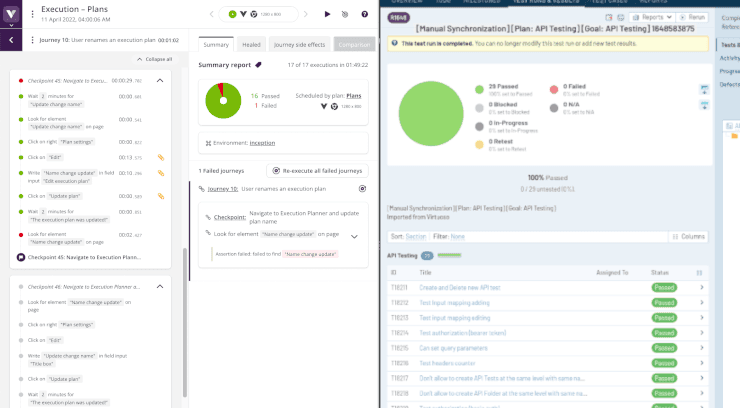The width and height of the screenshot is (740, 408).
Task: Click the yellow 0 Retest legend dot
Action: pos(479,144)
